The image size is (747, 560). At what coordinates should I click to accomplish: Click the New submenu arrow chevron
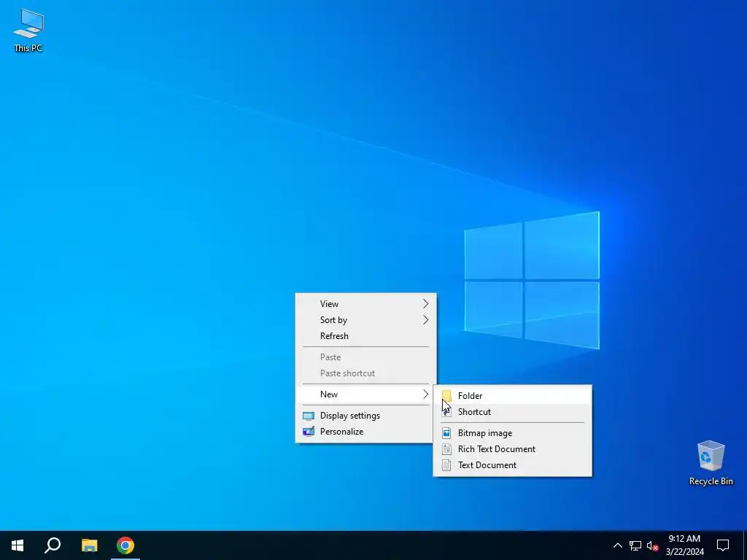425,394
